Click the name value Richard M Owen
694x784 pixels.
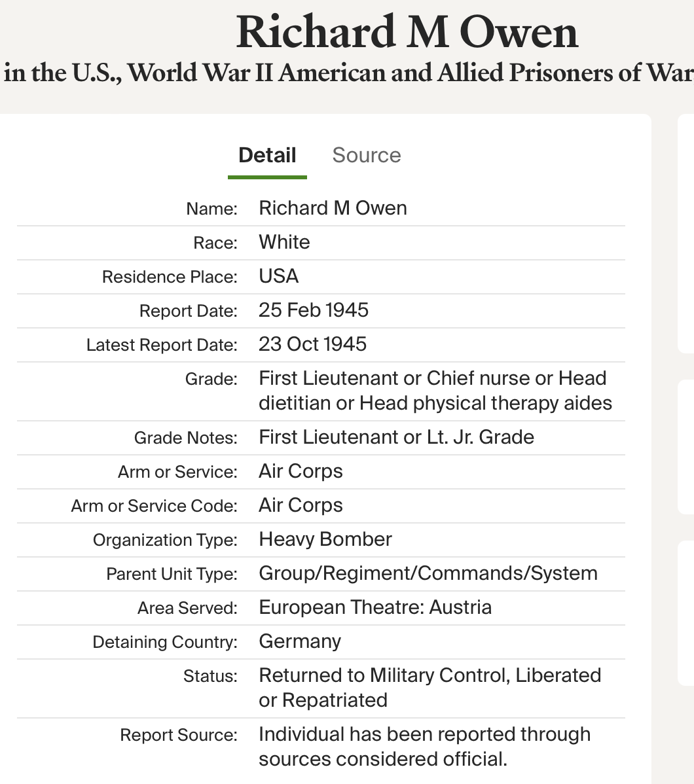click(333, 208)
